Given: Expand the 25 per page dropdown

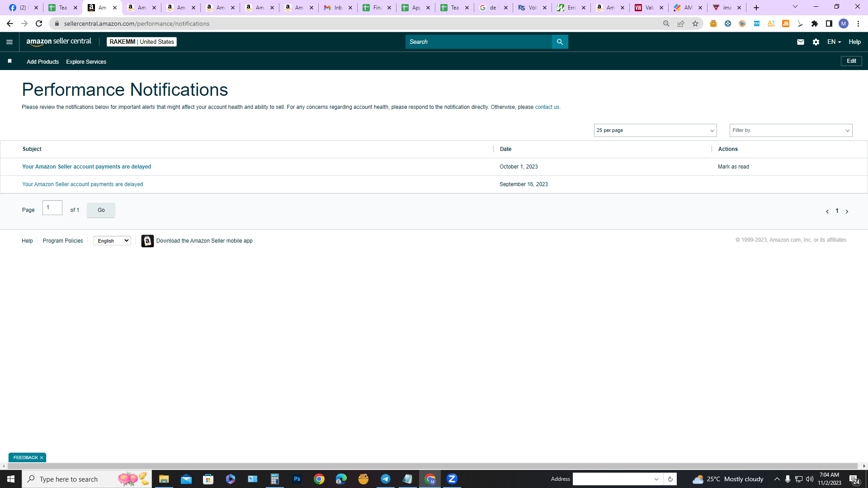Looking at the screenshot, I should 655,130.
